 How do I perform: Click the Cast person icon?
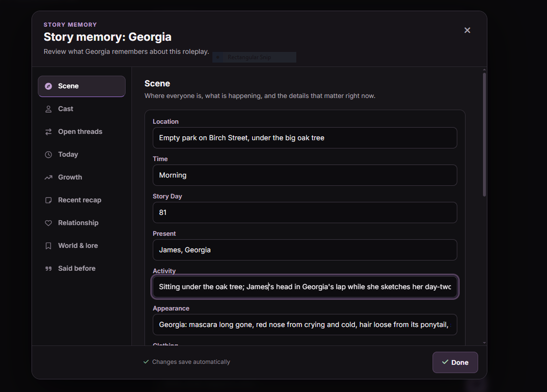click(x=49, y=109)
